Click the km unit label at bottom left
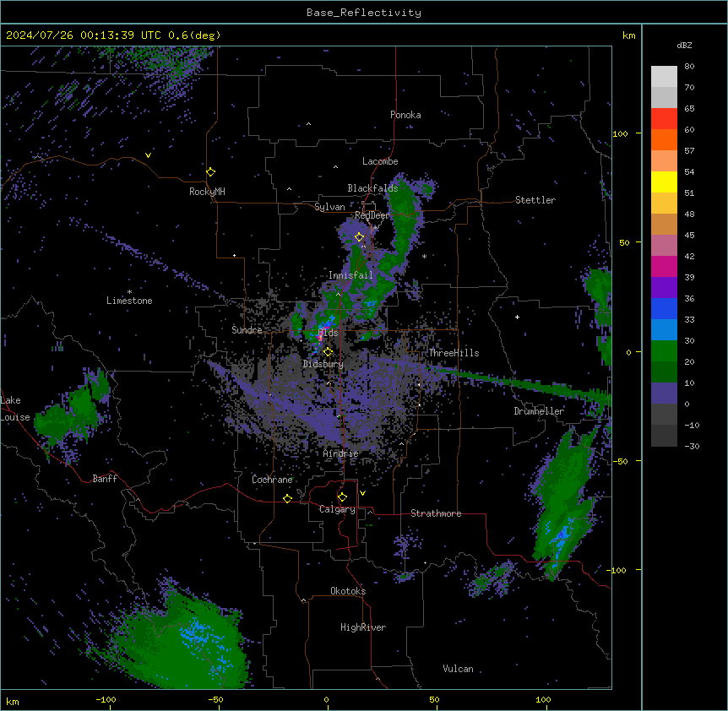The image size is (728, 711). pyautogui.click(x=13, y=702)
